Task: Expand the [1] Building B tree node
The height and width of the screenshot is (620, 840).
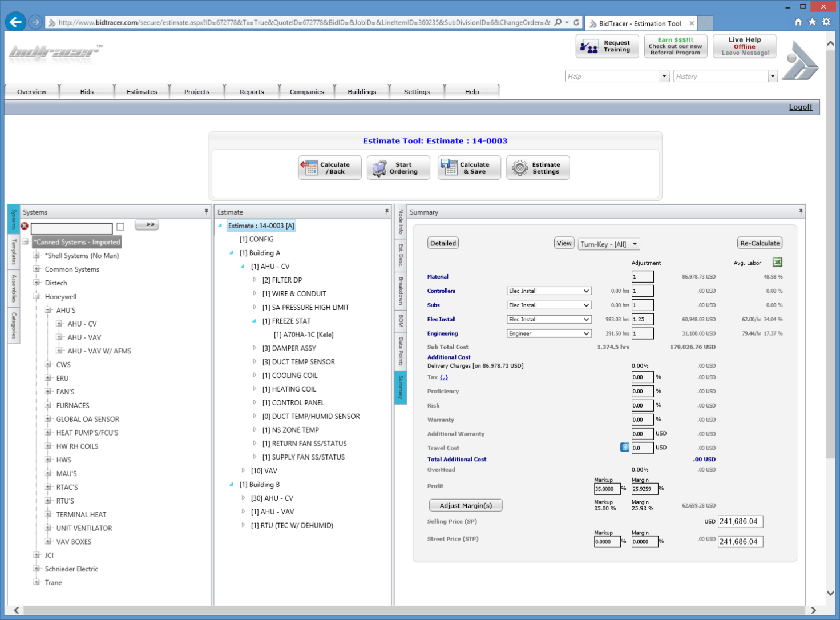Action: coord(232,484)
